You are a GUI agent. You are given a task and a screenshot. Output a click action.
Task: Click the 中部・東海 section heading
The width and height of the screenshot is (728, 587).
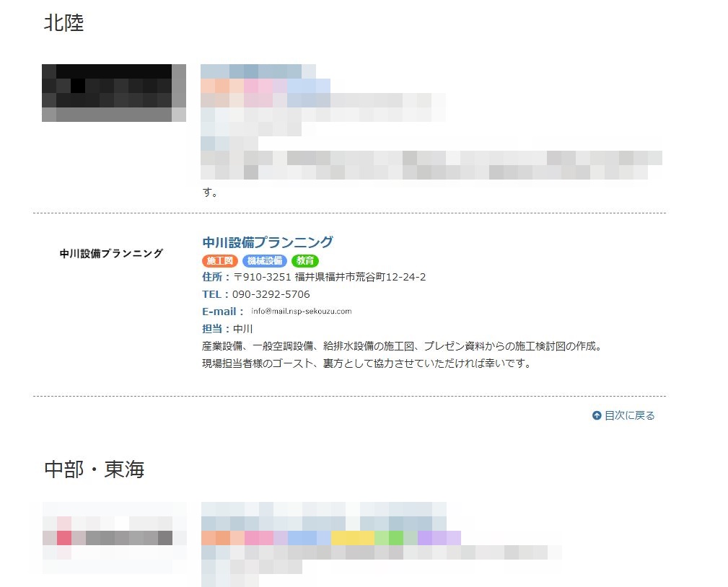pyautogui.click(x=95, y=469)
